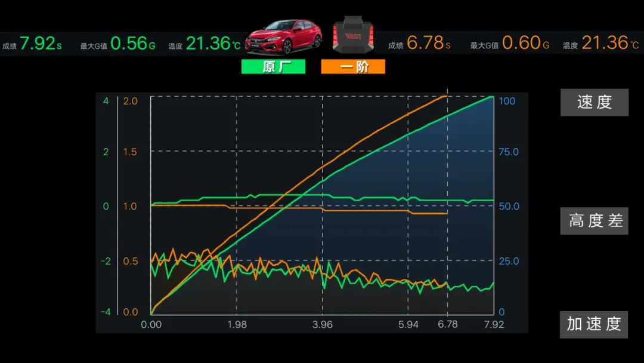The image size is (644, 363).
Task: Click the green 0.56G max G value
Action: point(132,44)
